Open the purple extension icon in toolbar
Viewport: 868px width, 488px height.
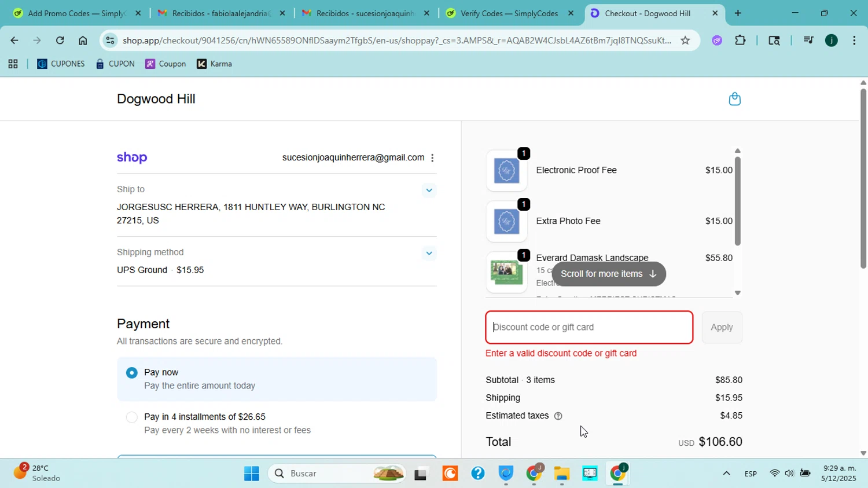coord(717,41)
